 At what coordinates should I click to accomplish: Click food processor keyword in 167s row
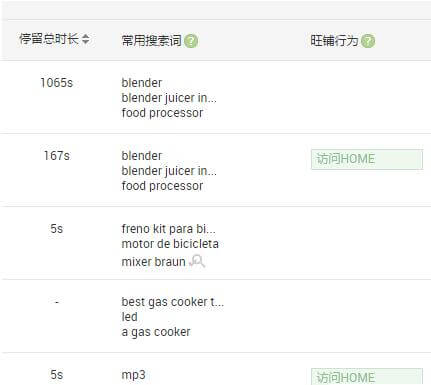[x=162, y=186]
